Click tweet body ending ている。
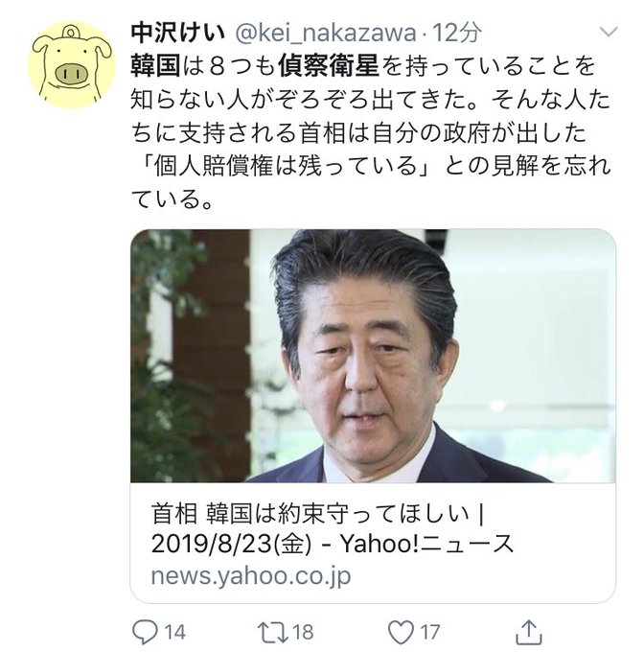The image size is (644, 652). pos(172,199)
